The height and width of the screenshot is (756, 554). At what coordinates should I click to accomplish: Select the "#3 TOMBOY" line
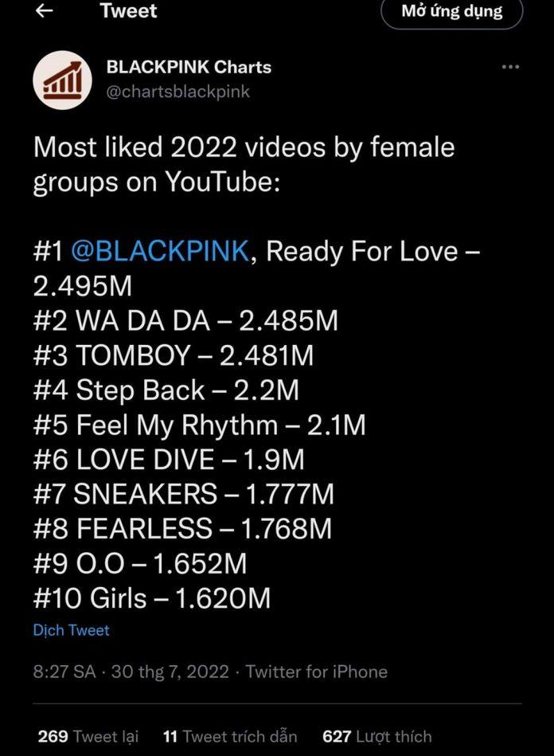174,355
